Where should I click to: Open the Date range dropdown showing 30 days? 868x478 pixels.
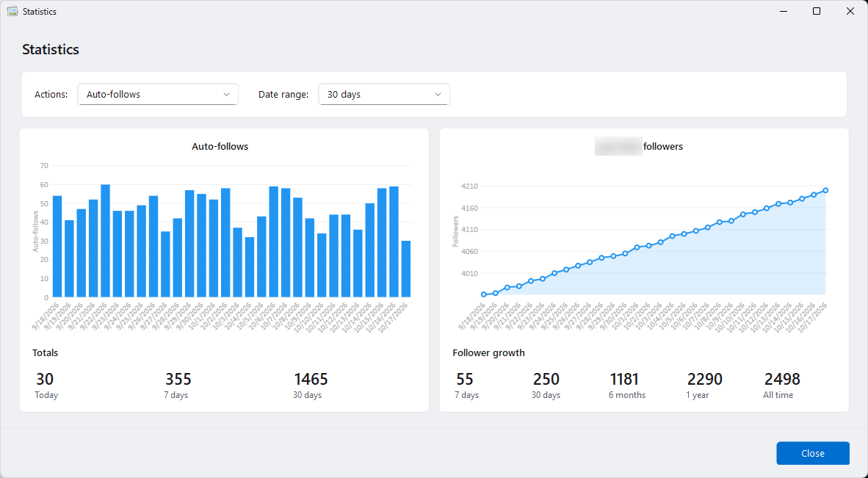(383, 95)
